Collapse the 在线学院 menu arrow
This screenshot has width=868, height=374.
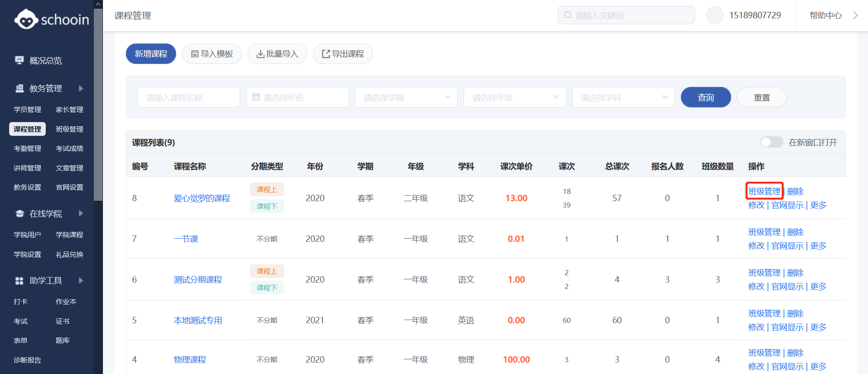[81, 214]
